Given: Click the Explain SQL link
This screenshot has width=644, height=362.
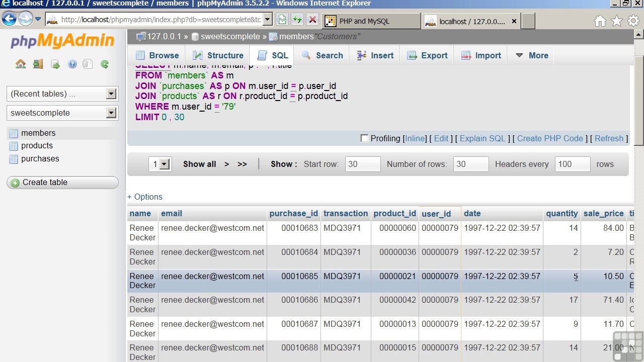Looking at the screenshot, I should point(482,138).
